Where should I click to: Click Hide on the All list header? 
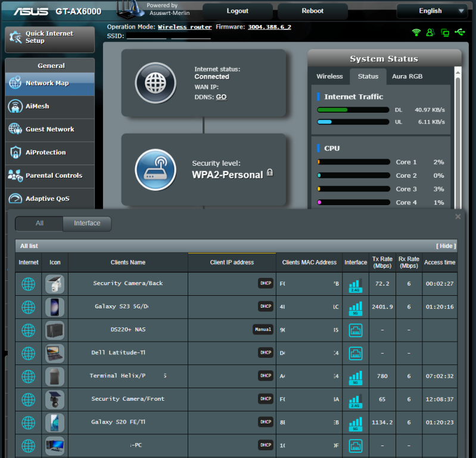click(446, 246)
